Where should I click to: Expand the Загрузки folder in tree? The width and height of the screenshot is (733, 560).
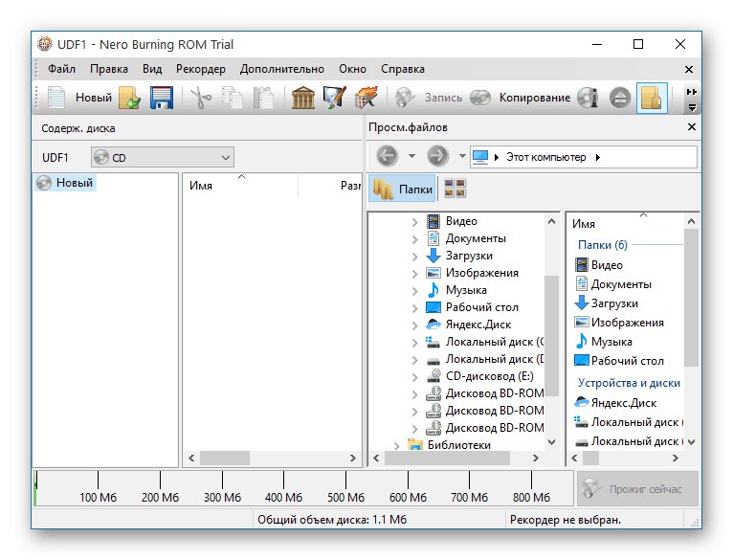pos(414,256)
